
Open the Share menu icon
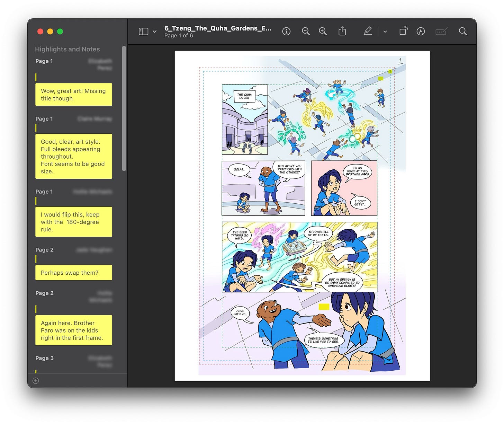click(342, 31)
